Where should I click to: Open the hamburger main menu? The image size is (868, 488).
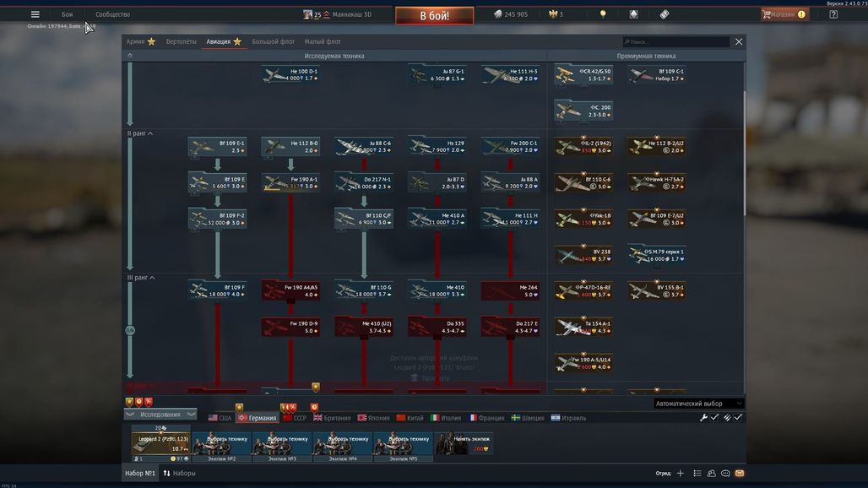[x=35, y=14]
